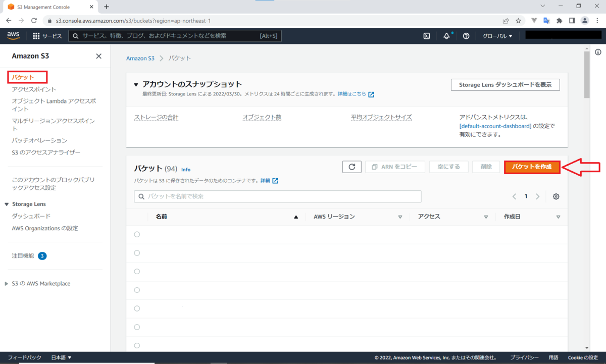Viewport: 606px width, 364px height.
Task: Open the bucket table settings gear
Action: (x=556, y=196)
